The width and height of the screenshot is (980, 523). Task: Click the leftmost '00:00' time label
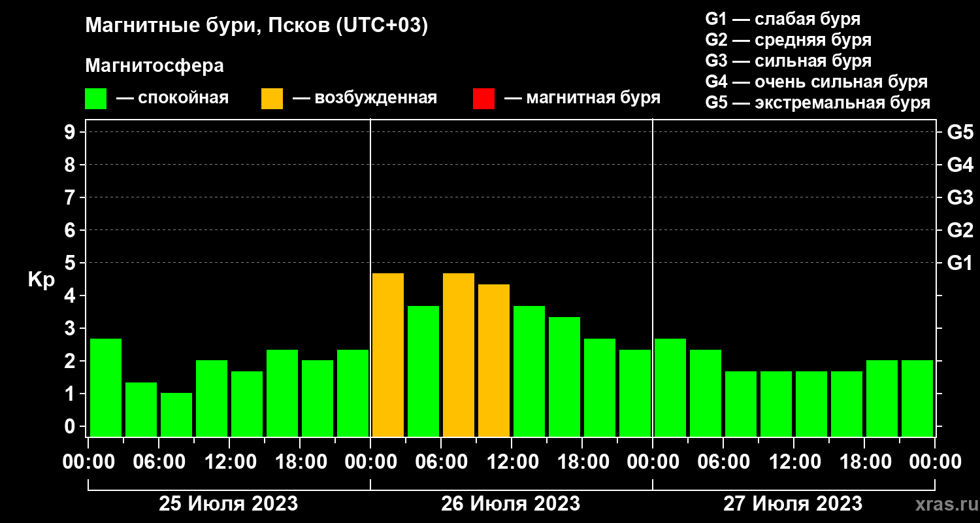pyautogui.click(x=90, y=462)
